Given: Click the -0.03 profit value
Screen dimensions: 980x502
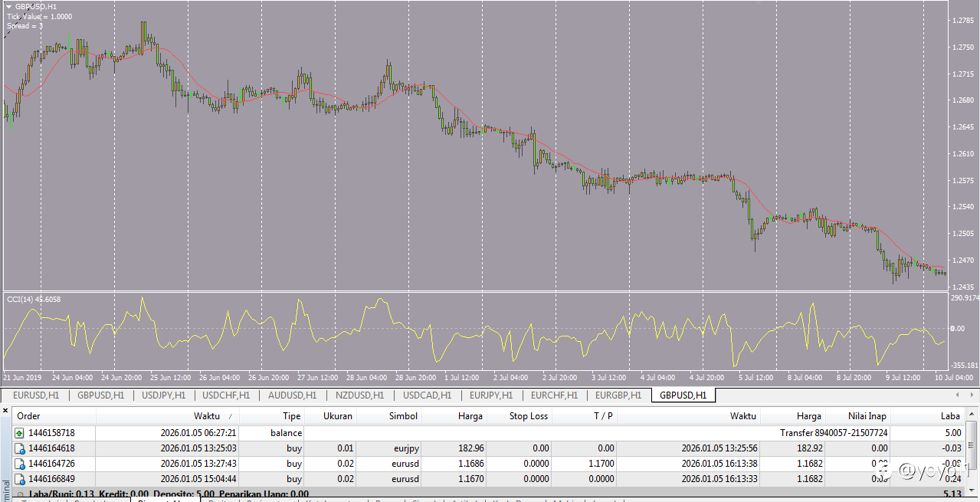Looking at the screenshot, I should click(950, 448).
